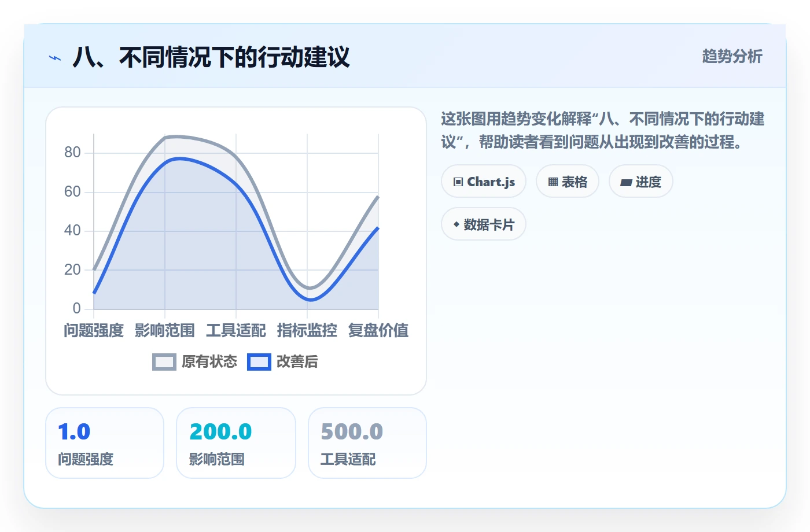Click the 复盘价值 x-axis label
810x532 pixels.
pyautogui.click(x=378, y=331)
